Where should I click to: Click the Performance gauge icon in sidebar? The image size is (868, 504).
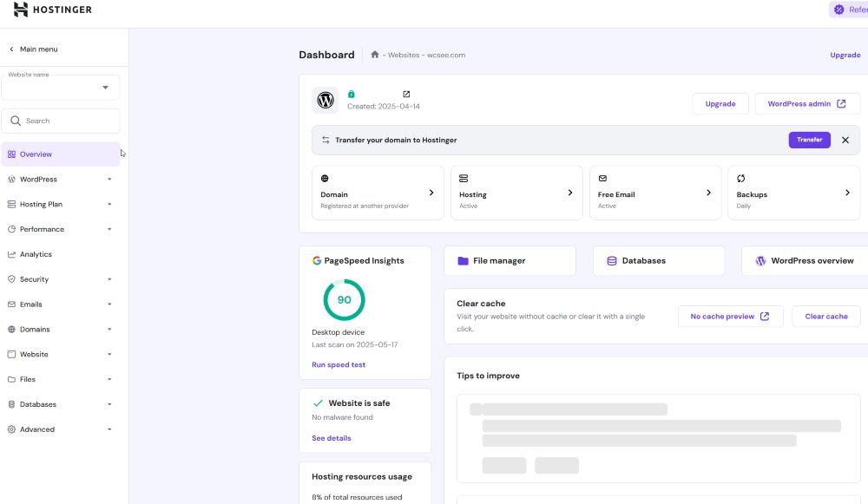11,229
